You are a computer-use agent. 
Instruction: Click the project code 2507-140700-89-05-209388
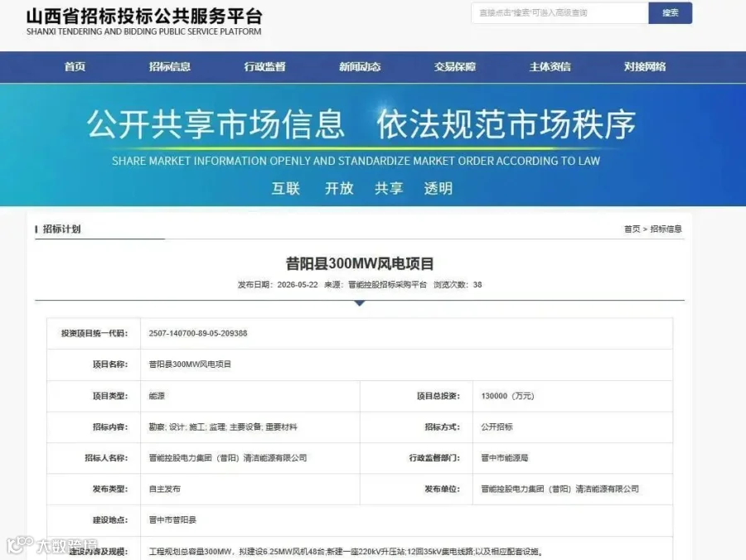198,333
